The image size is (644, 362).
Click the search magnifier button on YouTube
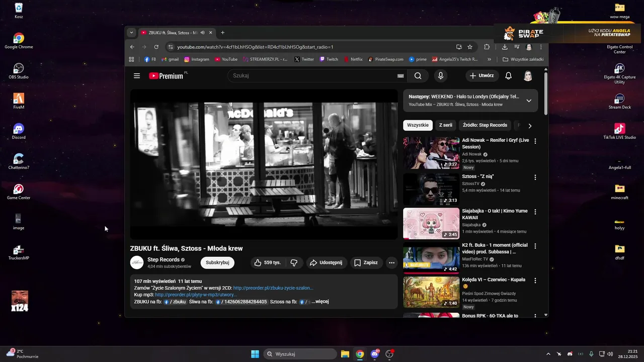coord(418,76)
